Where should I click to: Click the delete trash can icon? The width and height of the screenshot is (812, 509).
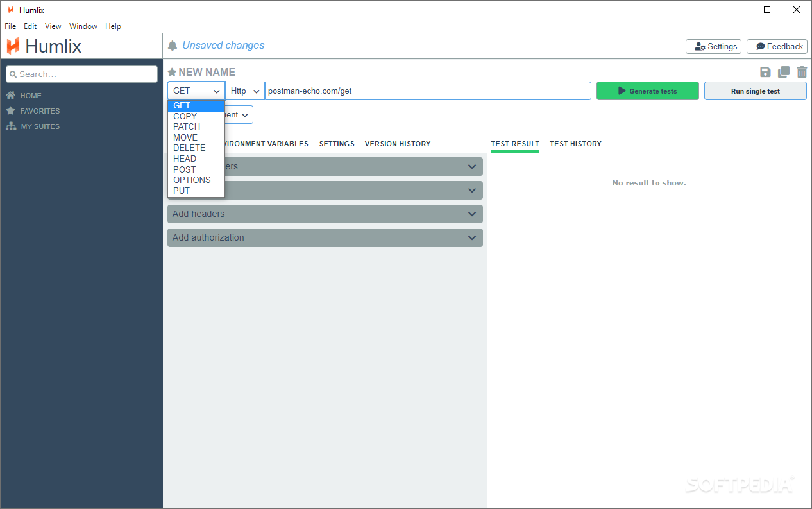click(802, 73)
